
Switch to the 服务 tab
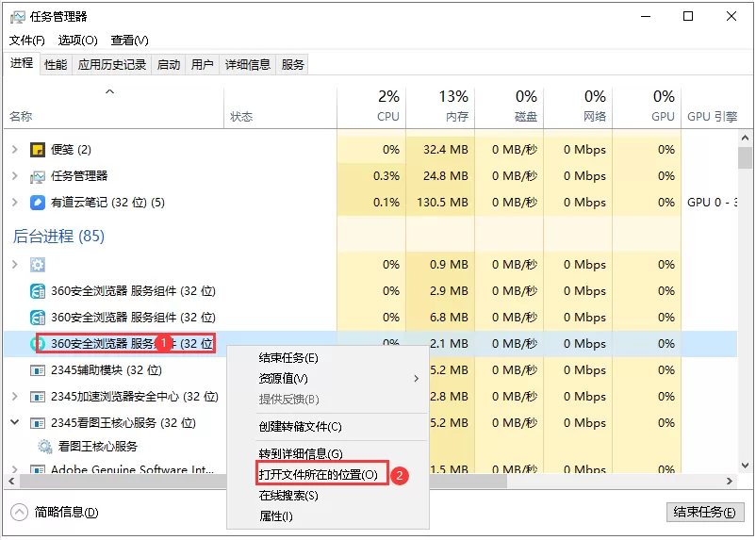pos(292,65)
